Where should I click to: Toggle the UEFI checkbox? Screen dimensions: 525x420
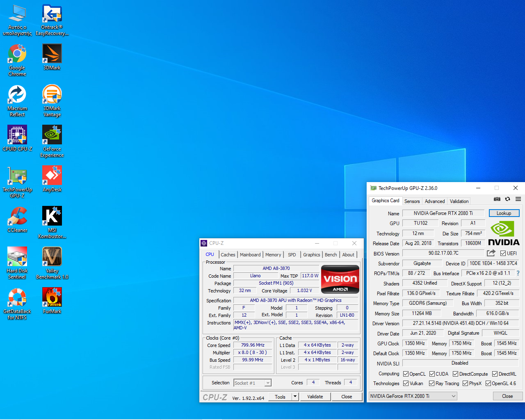(x=503, y=253)
